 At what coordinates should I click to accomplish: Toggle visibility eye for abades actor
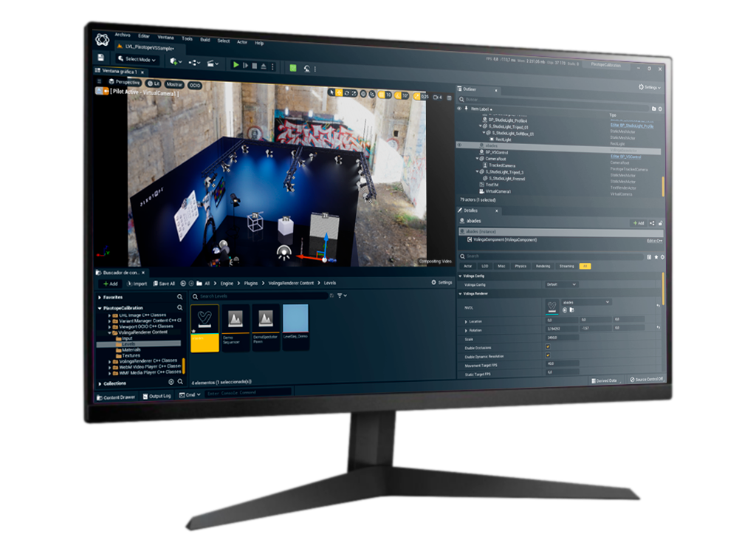click(x=460, y=145)
